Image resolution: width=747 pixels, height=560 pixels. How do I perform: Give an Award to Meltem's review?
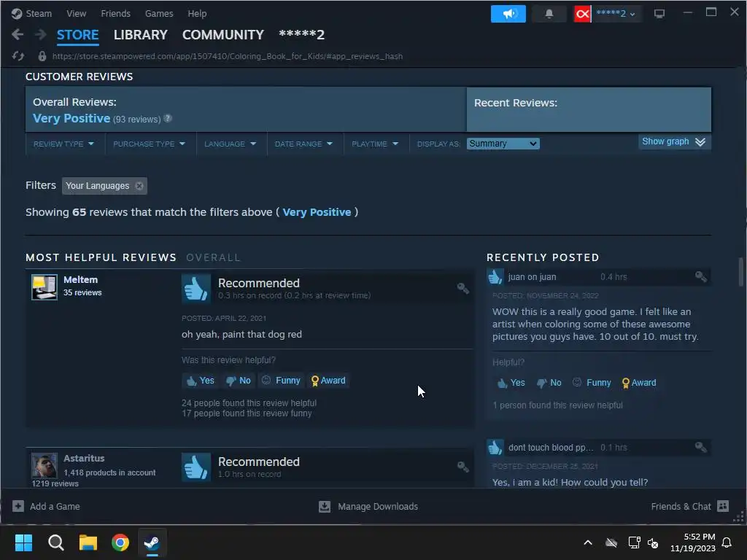[x=328, y=381]
